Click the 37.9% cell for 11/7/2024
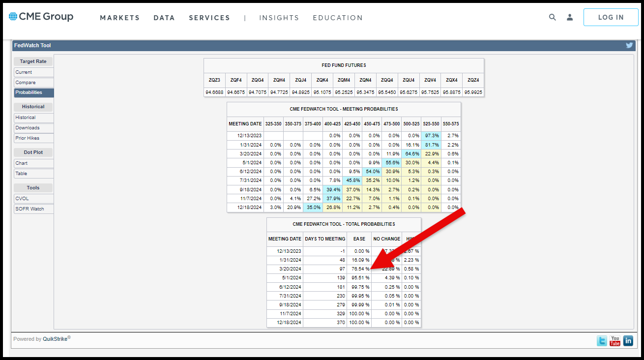Viewport: 644px width, 360px height. (x=333, y=199)
